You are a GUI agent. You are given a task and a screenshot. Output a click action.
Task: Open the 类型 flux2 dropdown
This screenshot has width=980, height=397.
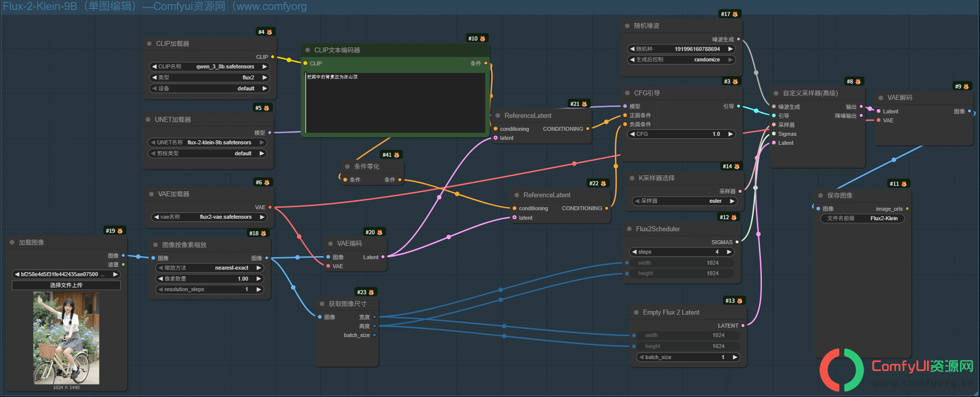(210, 77)
